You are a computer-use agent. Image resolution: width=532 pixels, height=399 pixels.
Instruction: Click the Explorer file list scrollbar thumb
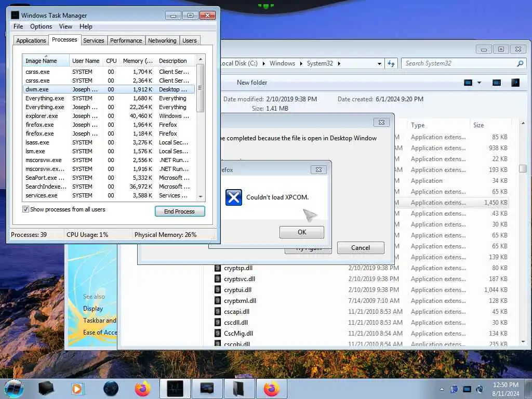(523, 168)
